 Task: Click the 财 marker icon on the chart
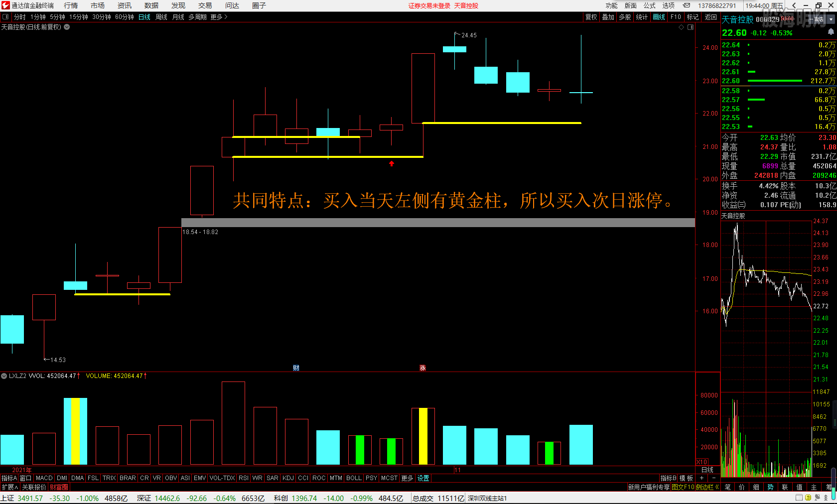tap(296, 368)
